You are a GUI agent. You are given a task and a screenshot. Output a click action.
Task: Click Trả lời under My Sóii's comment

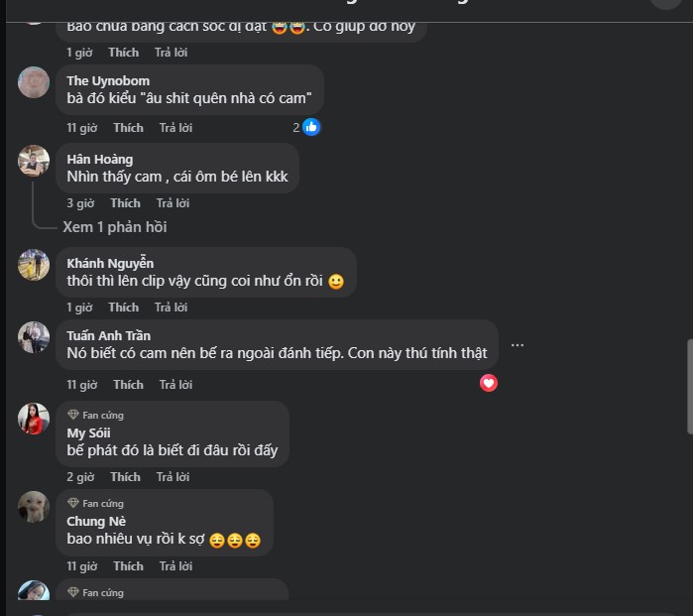pos(173,477)
